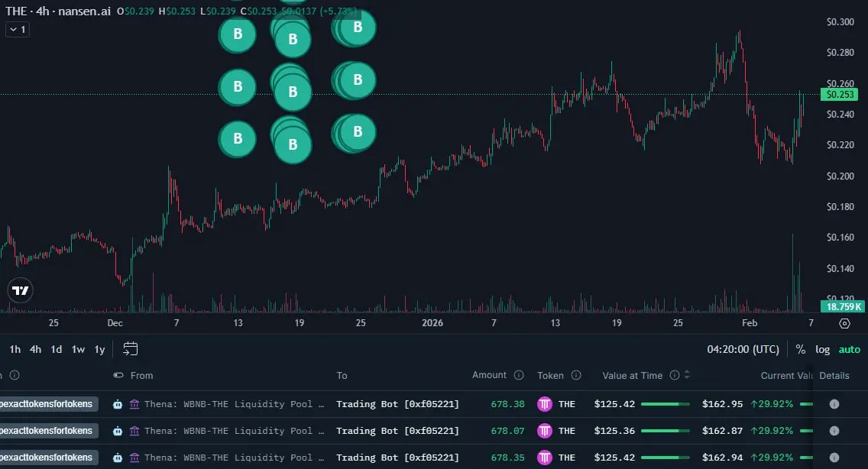This screenshot has width=868, height=469.
Task: Click the info icon beside the Amount header
Action: [x=519, y=375]
